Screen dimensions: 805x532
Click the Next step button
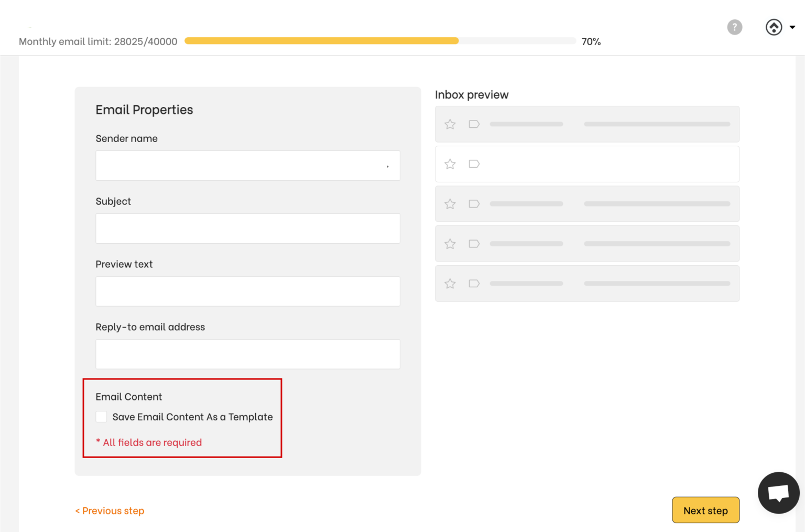pos(705,510)
